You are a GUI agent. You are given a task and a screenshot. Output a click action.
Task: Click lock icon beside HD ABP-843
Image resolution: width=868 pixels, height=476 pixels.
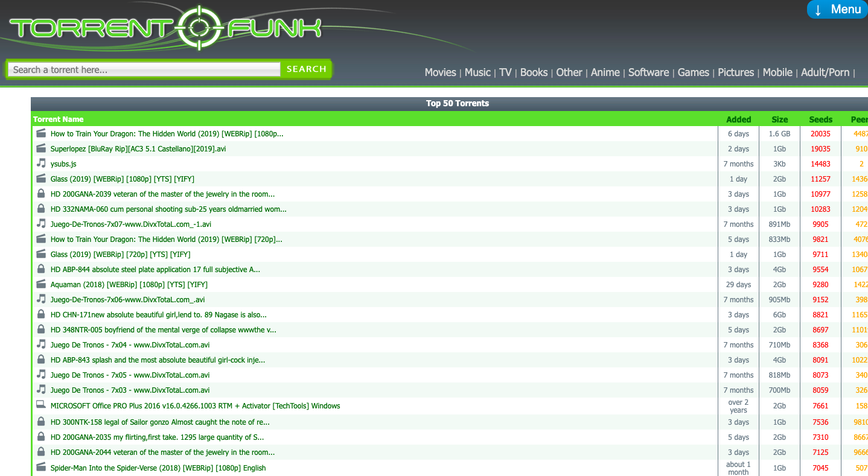tap(41, 360)
